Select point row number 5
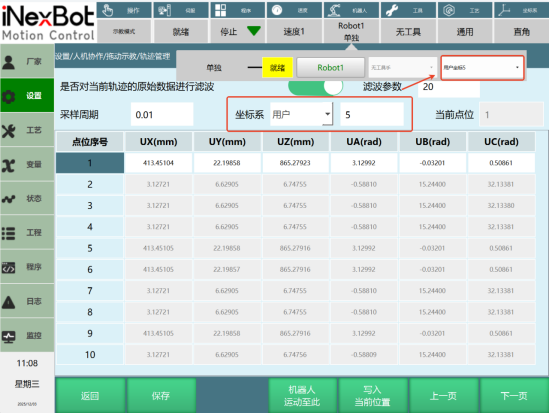The width and height of the screenshot is (549, 413). point(90,248)
